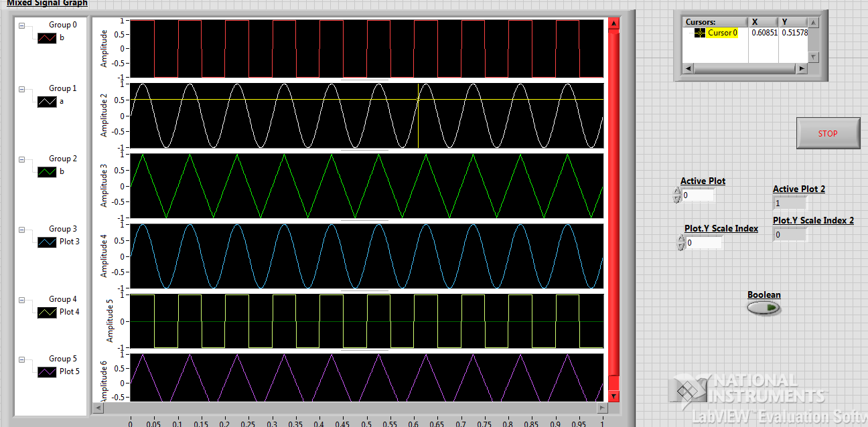Select the Cursor 0 crosshair icon
The height and width of the screenshot is (427, 868).
700,33
